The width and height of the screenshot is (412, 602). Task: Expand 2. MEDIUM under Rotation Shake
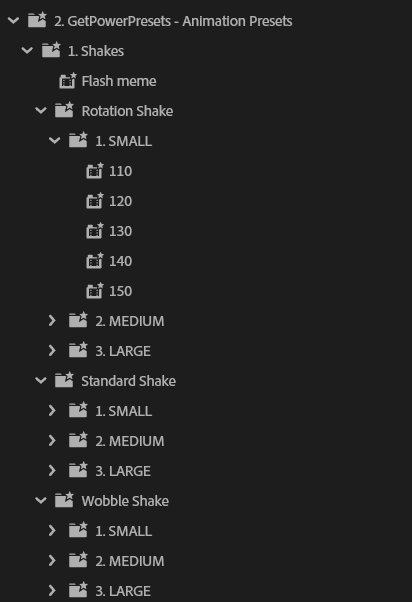tap(52, 321)
